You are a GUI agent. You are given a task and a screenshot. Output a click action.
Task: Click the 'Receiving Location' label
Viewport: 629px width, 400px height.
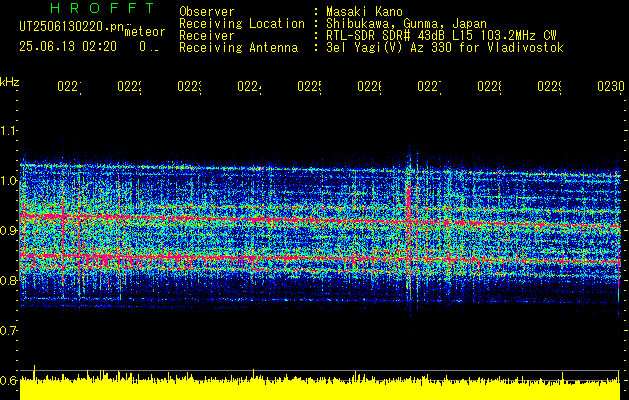coord(242,24)
